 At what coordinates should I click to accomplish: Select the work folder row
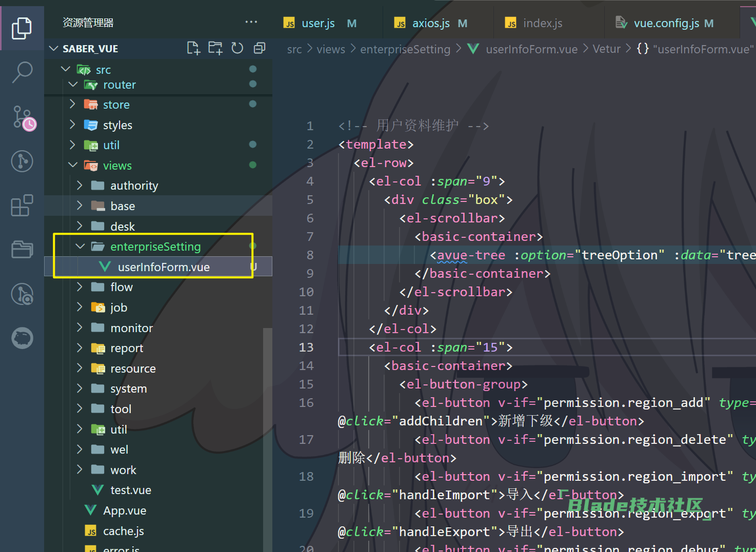(158, 470)
